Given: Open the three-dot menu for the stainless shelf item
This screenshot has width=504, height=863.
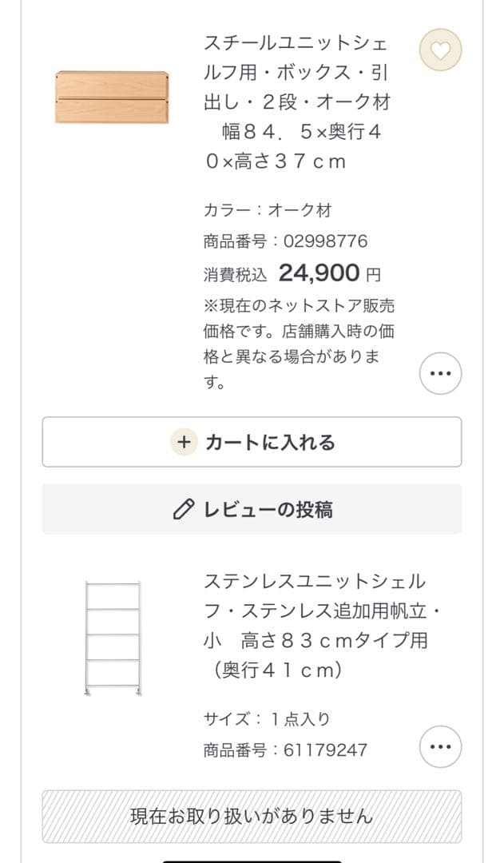Looking at the screenshot, I should point(439,744).
